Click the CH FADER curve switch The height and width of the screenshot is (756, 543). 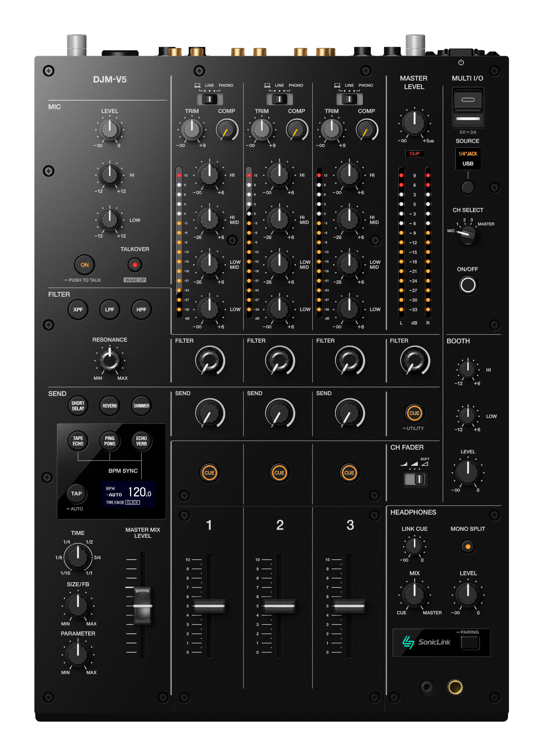pos(415,479)
